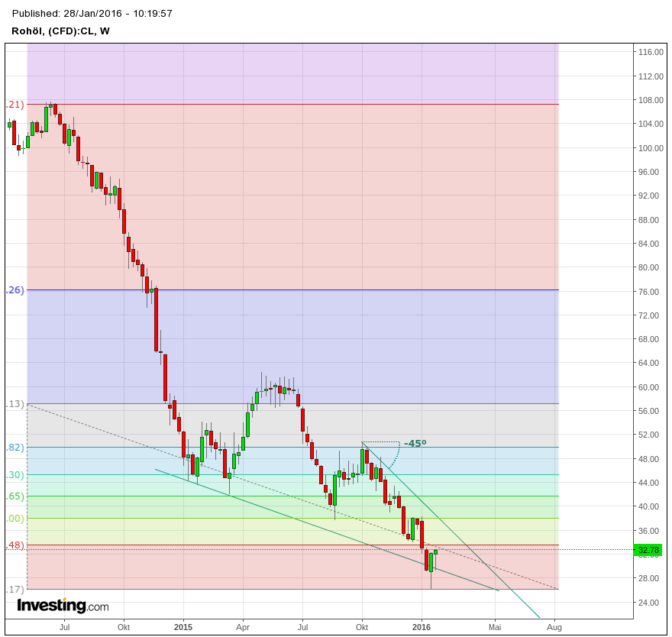Image resolution: width=672 pixels, height=637 pixels.
Task: Click the 28.00 price axis value
Action: click(648, 578)
